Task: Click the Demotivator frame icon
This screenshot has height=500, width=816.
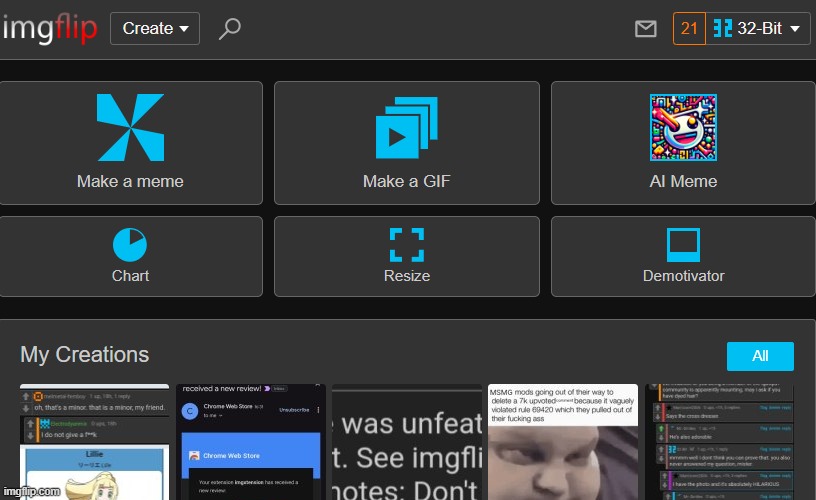Action: click(x=683, y=245)
